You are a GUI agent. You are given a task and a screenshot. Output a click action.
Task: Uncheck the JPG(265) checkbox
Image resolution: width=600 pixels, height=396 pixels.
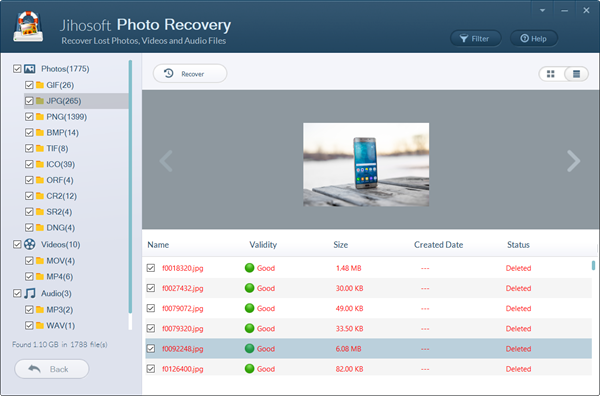[29, 101]
